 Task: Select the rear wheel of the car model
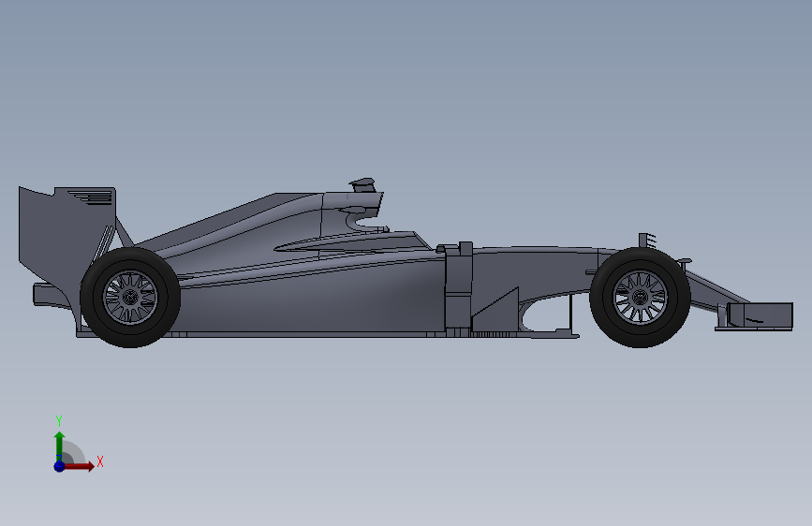click(130, 298)
